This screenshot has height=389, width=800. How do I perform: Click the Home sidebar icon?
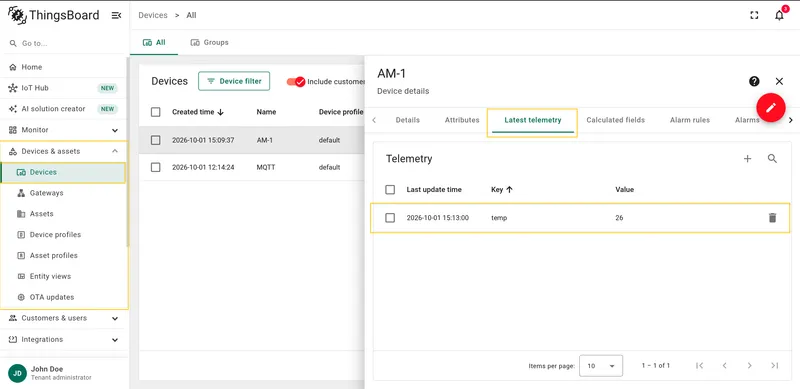(13, 67)
